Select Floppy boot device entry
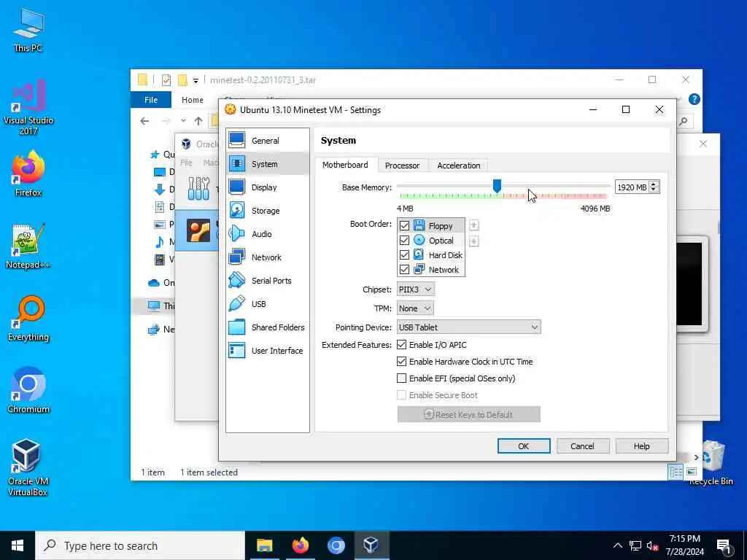The image size is (747, 560). [x=430, y=226]
